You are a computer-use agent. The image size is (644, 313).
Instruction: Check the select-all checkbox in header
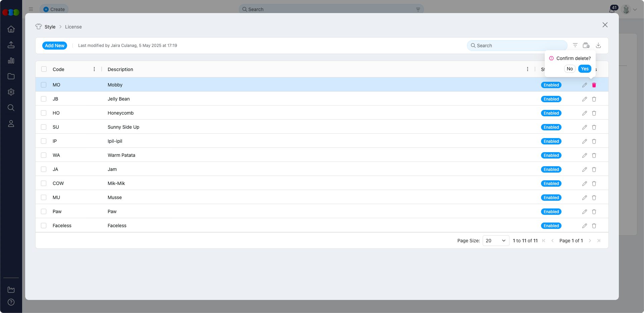44,69
